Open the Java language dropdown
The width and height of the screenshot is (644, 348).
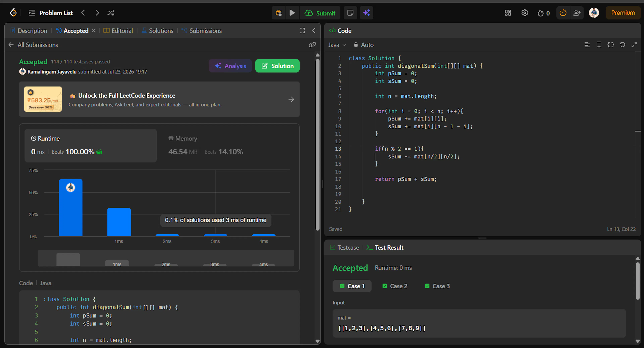pos(337,45)
